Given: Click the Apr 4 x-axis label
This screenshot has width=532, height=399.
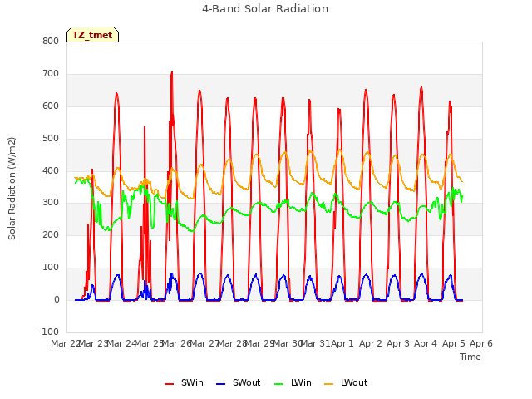Looking at the screenshot, I should tap(426, 343).
